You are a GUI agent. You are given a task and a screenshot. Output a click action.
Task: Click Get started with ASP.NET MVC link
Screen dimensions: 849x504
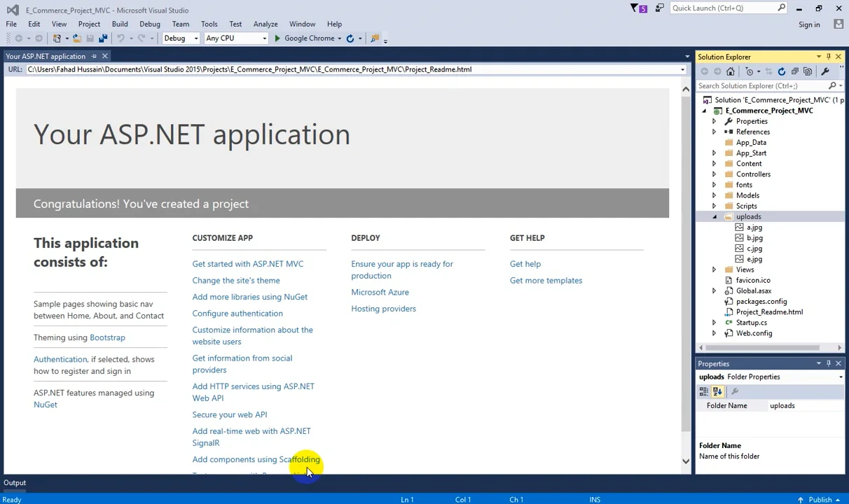[x=248, y=264]
